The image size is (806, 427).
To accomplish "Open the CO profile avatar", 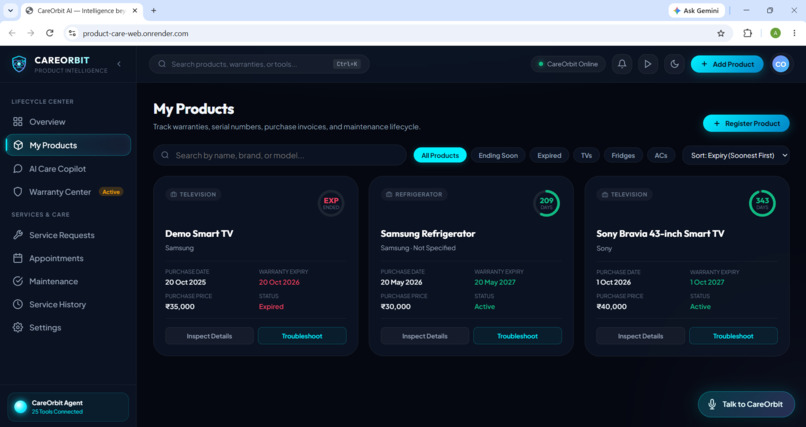I will tap(780, 64).
